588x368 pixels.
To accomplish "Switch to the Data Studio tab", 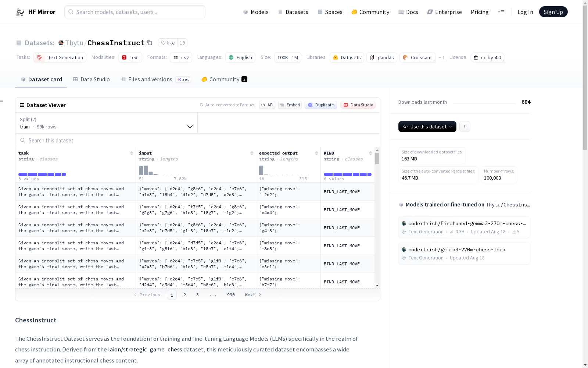I will (91, 79).
